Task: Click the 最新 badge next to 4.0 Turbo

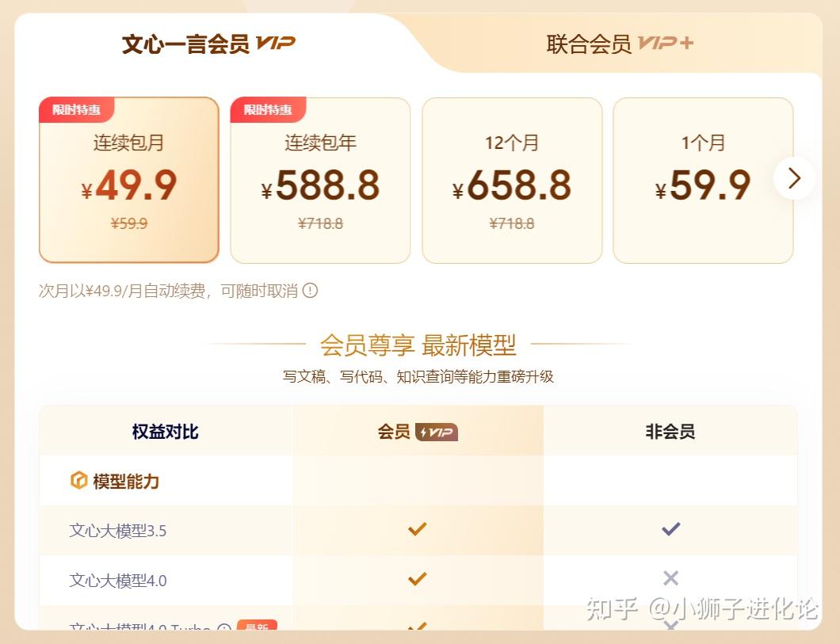Action: point(258,627)
